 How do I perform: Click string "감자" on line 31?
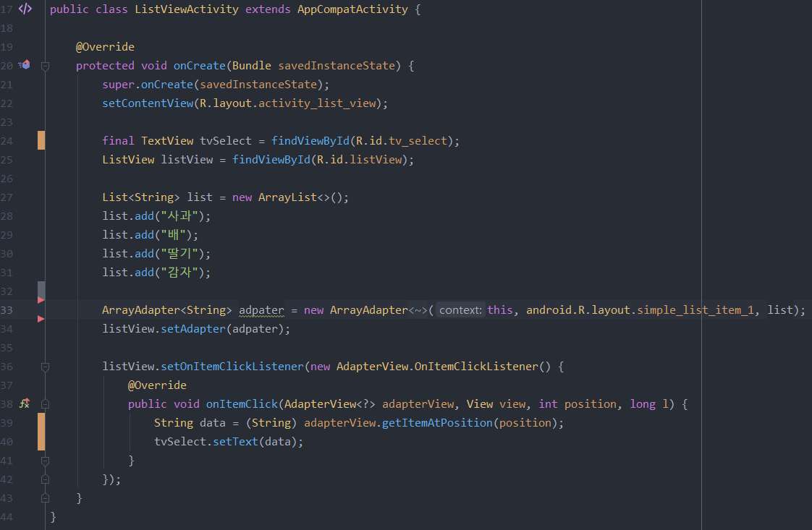coord(179,273)
